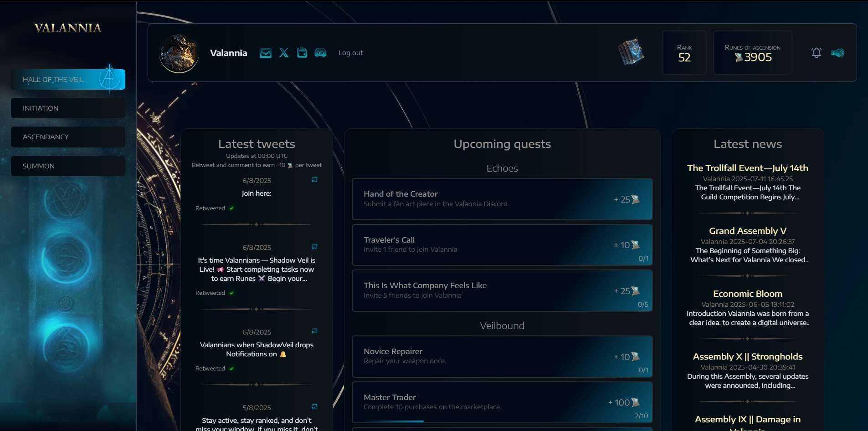Log out of the account

(351, 53)
